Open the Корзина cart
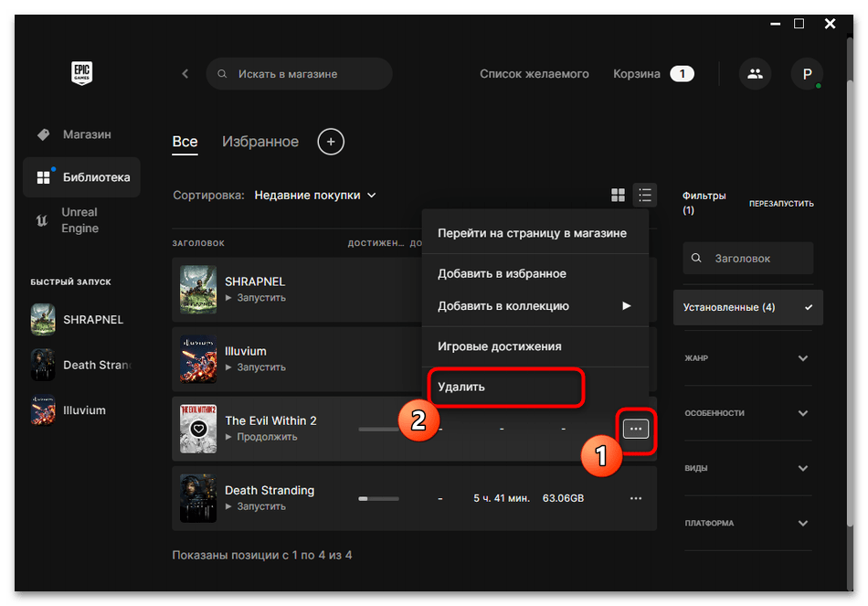The height and width of the screenshot is (606, 868). pos(653,74)
